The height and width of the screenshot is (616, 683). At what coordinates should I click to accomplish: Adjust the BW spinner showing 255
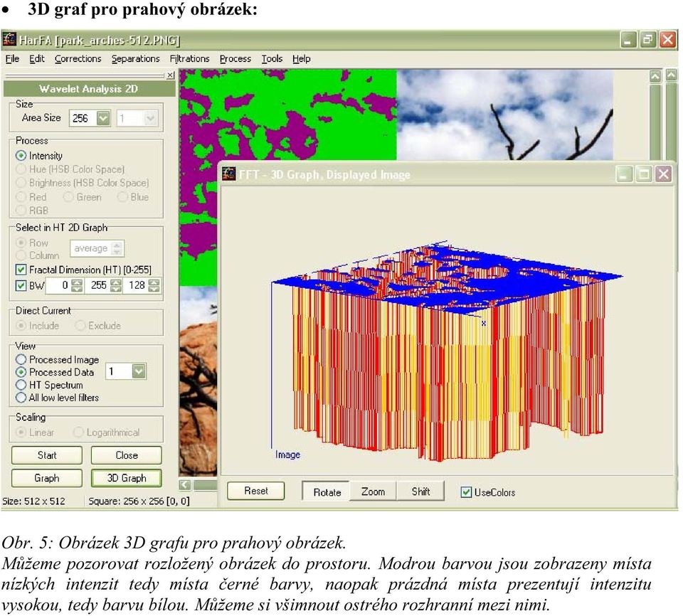[102, 285]
